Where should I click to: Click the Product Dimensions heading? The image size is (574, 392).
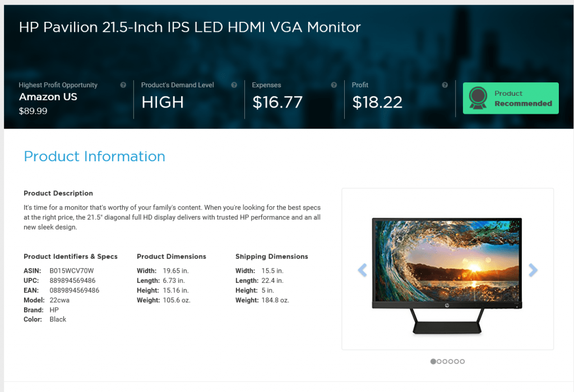[x=172, y=256]
